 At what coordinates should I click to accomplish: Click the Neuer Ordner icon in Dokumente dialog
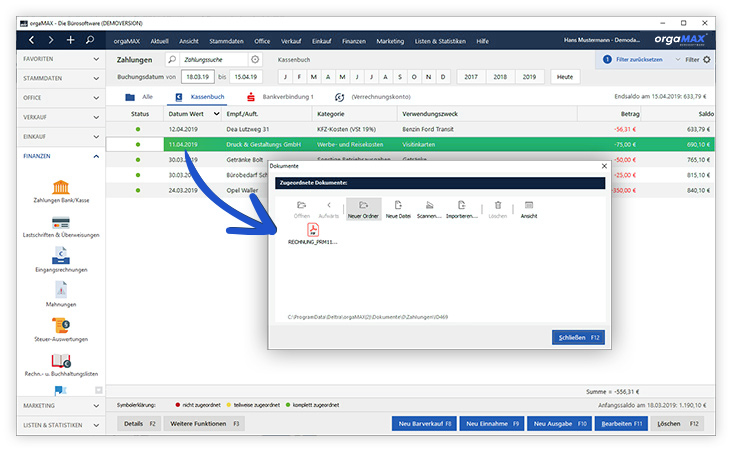(x=363, y=209)
